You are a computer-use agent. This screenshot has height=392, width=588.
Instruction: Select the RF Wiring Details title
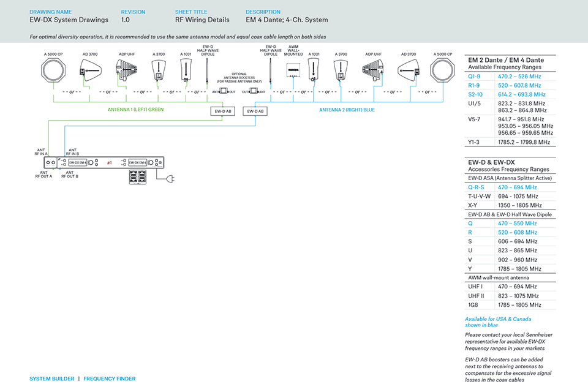[202, 20]
